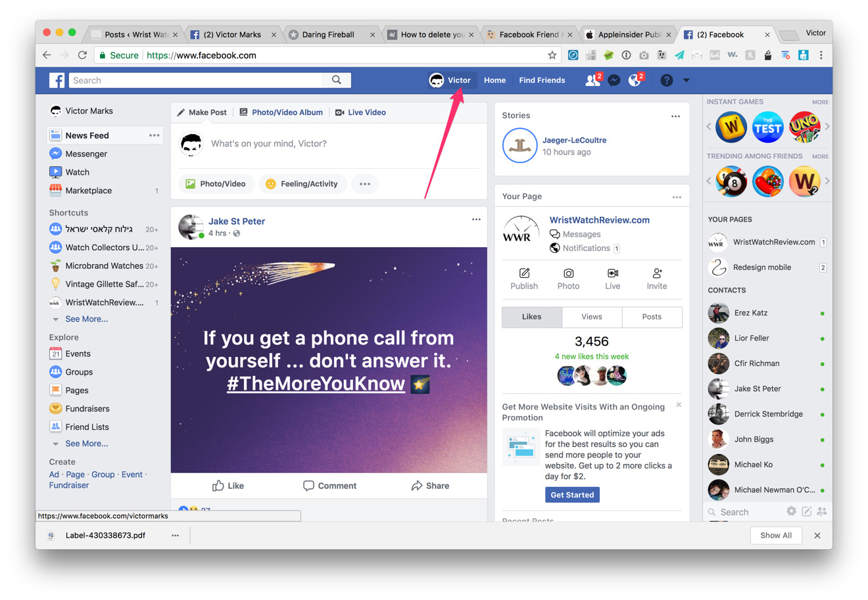This screenshot has width=868, height=600.
Task: Open the Jaeger-LeCoultre story
Action: 573,140
